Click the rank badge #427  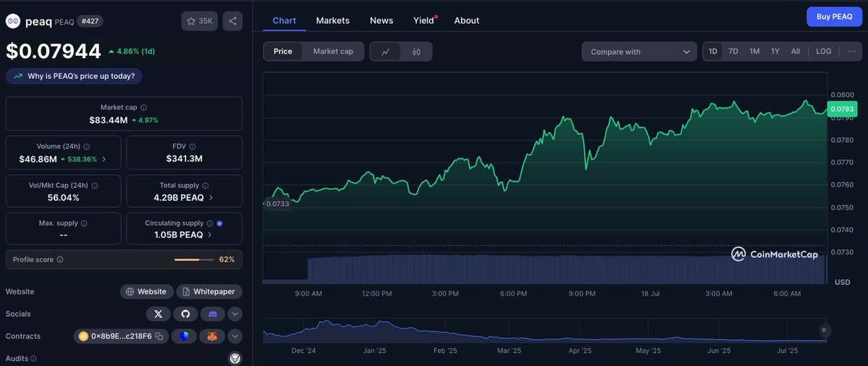pyautogui.click(x=90, y=21)
